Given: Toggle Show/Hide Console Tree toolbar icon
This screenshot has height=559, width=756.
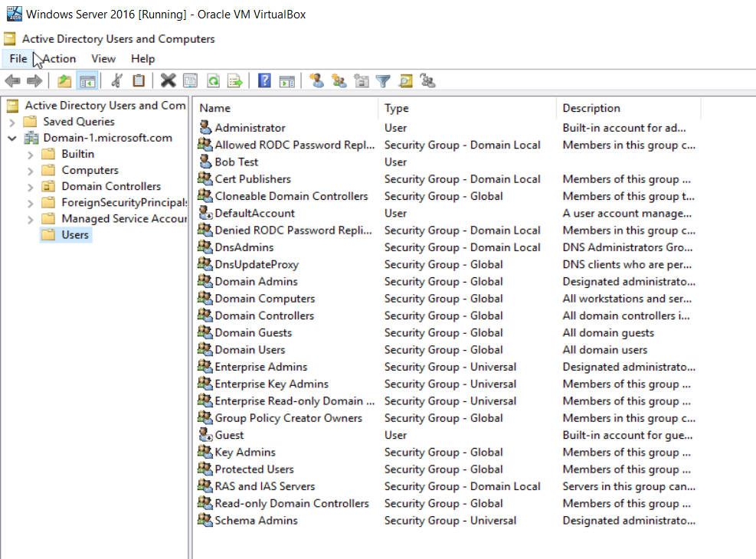Looking at the screenshot, I should coord(88,81).
